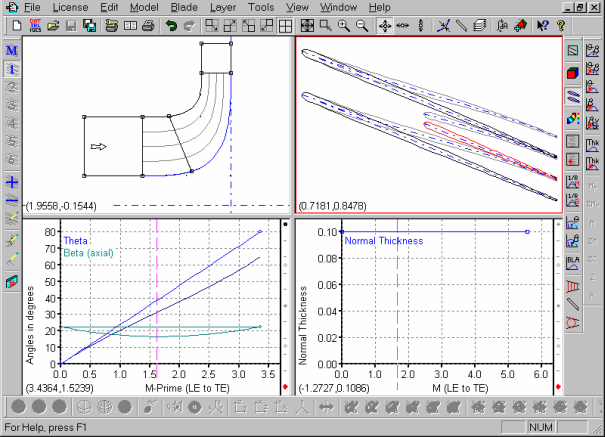This screenshot has width=605, height=437.
Task: Open the Layer menu
Action: [x=223, y=7]
